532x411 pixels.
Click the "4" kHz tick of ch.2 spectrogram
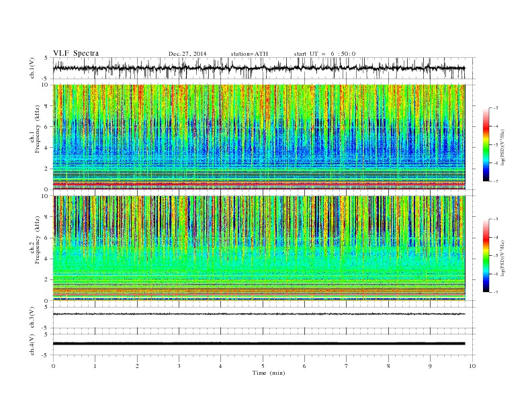(47, 259)
